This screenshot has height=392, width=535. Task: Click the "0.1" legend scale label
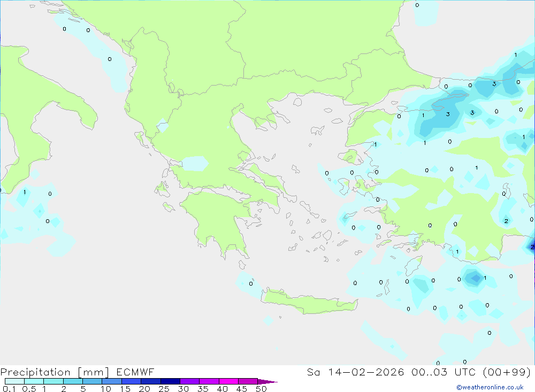tap(9, 389)
